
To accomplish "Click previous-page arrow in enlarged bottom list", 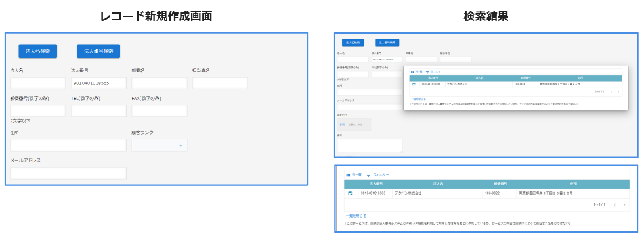I will [614, 204].
